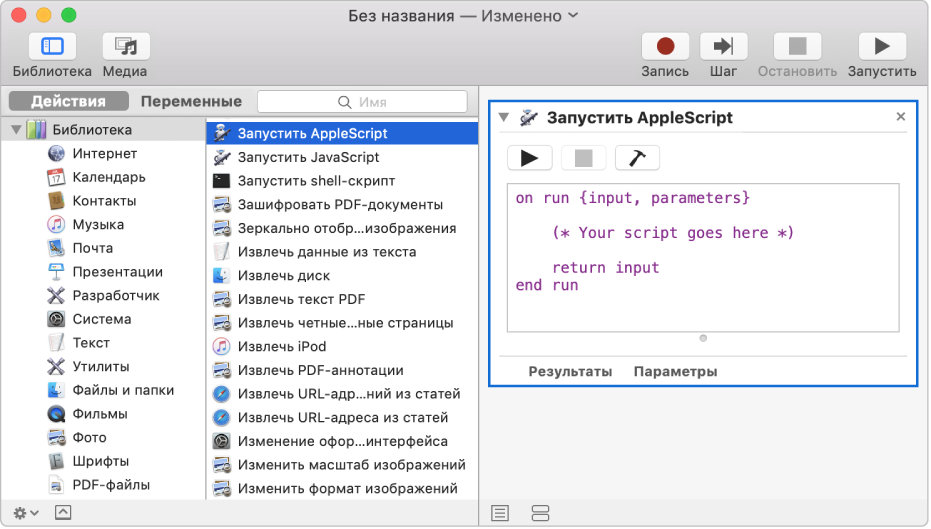This screenshot has width=931, height=529.
Task: Select the Извлечь данные из текста action
Action: (x=342, y=252)
